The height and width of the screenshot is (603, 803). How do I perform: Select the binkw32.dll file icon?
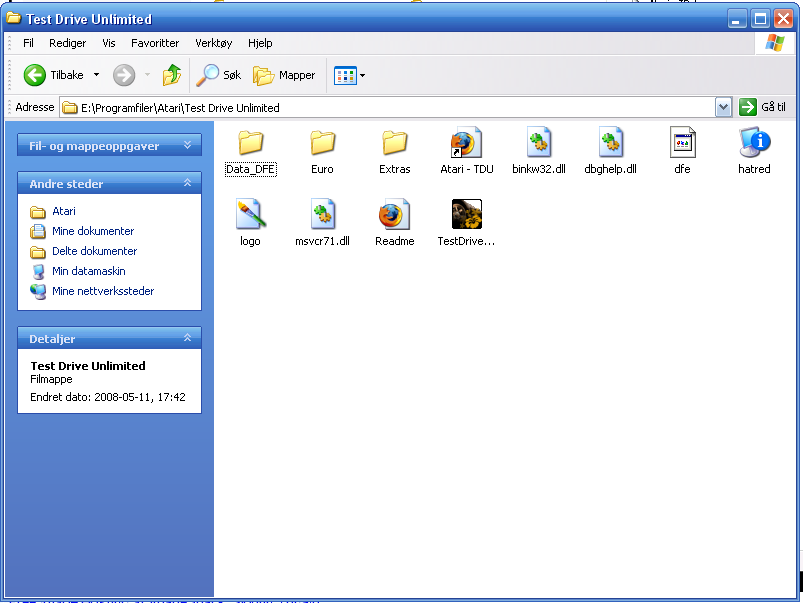[x=539, y=142]
